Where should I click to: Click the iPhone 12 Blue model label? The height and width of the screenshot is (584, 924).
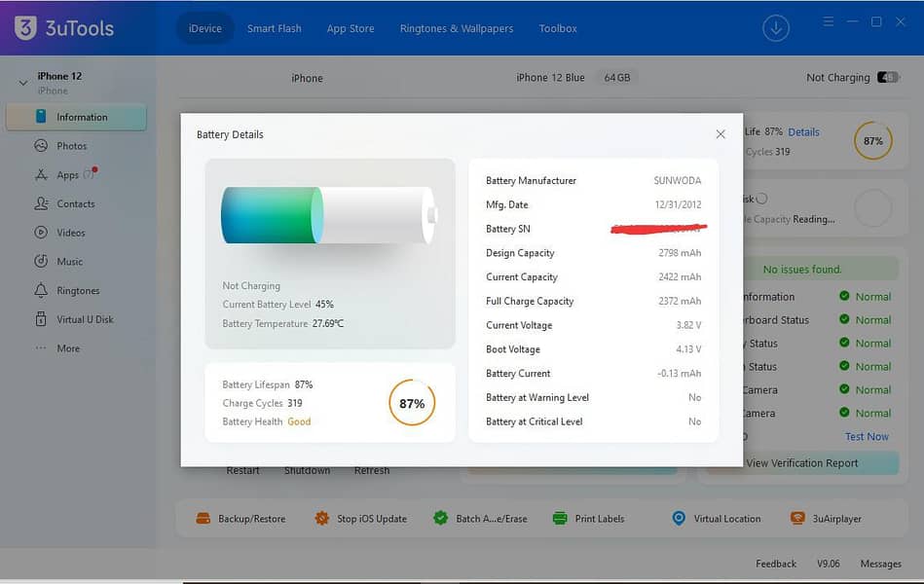(550, 78)
